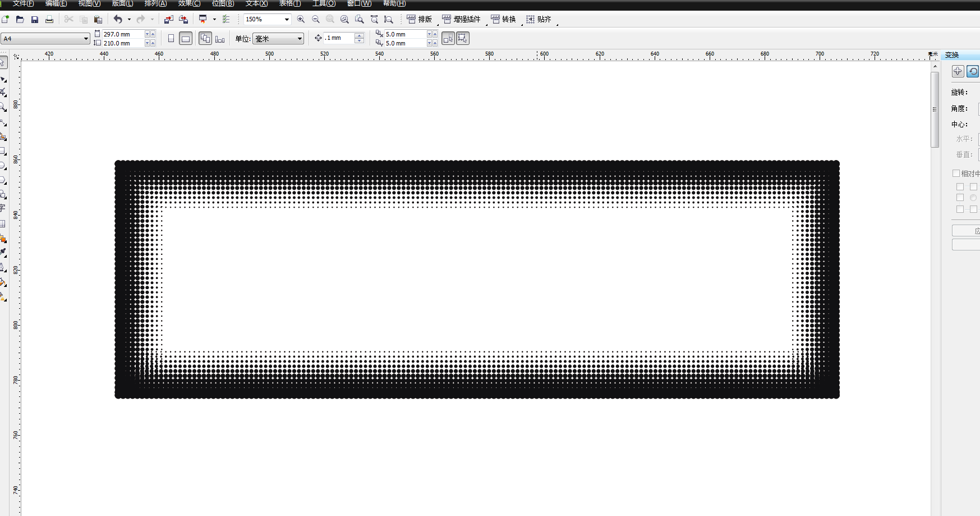Screen dimensions: 980x516
Task: Click the Zoom In magnifier on the toolbar
Action: [x=300, y=19]
